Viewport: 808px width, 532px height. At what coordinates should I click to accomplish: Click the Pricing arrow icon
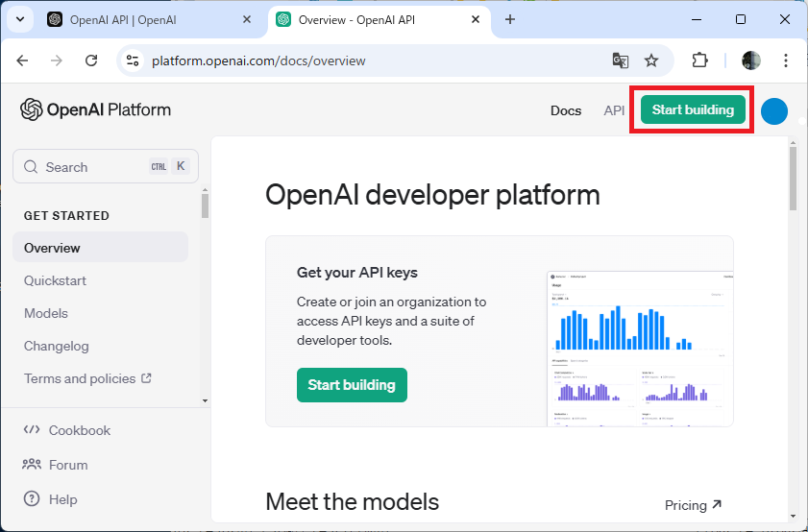click(x=717, y=505)
